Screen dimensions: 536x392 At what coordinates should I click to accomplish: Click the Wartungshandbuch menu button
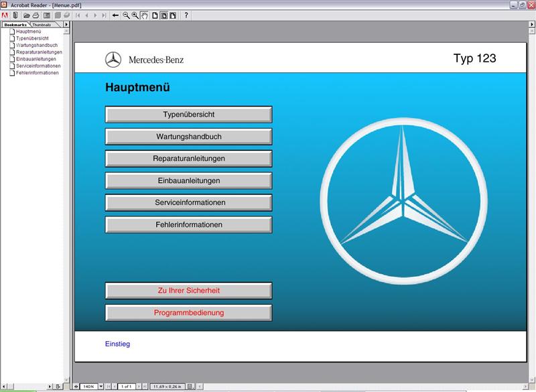tap(189, 137)
